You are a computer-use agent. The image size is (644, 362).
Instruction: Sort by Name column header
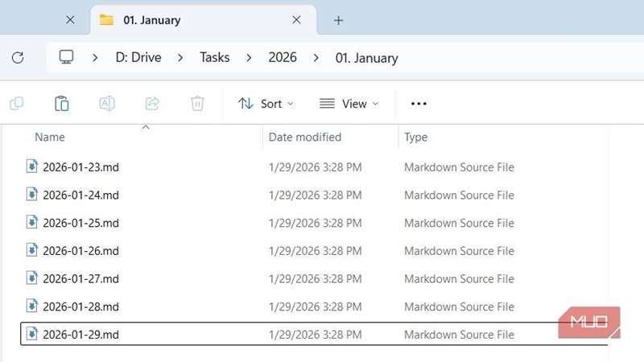[x=50, y=137]
